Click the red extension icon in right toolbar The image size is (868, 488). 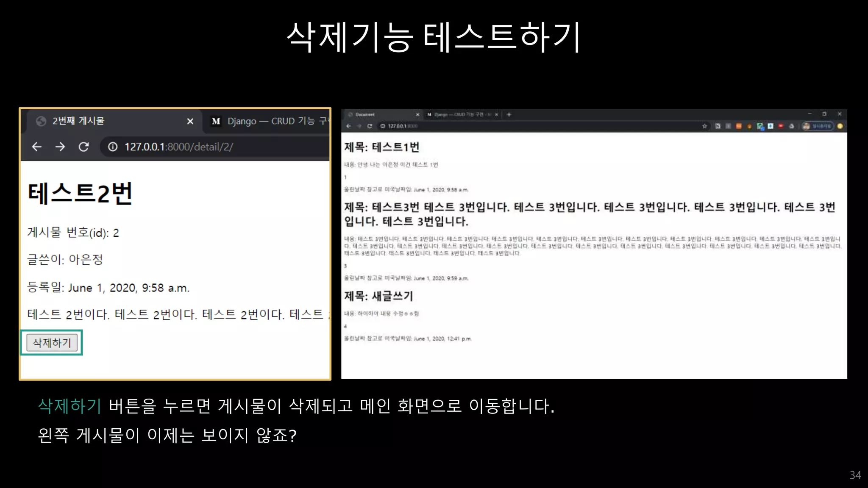(781, 126)
